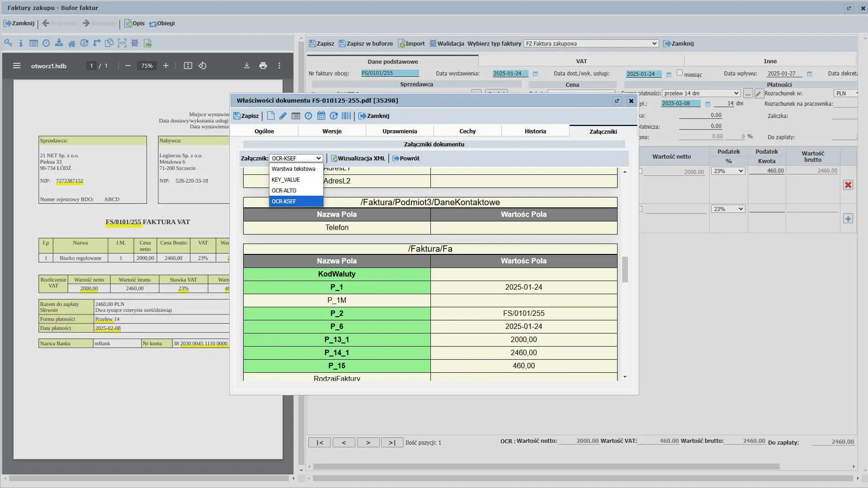The image size is (868, 488).
Task: Click the pencil edit icon in dialog toolbar
Action: coord(283,116)
